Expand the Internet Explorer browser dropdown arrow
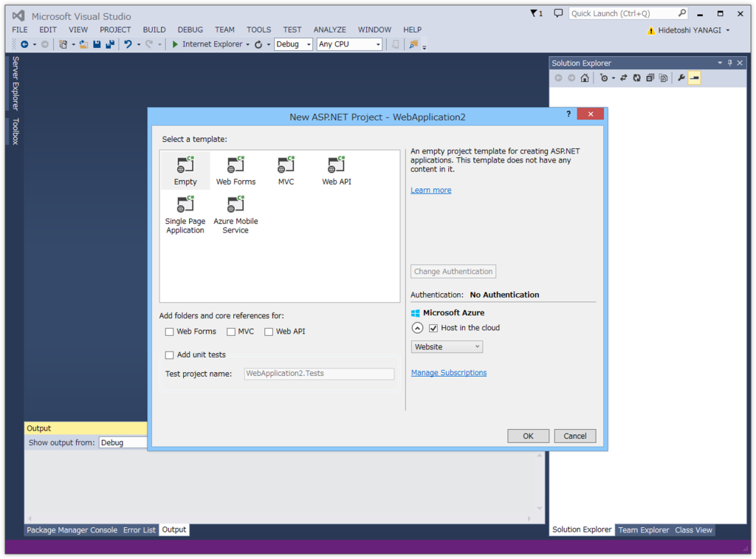The width and height of the screenshot is (756, 559). 248,44
